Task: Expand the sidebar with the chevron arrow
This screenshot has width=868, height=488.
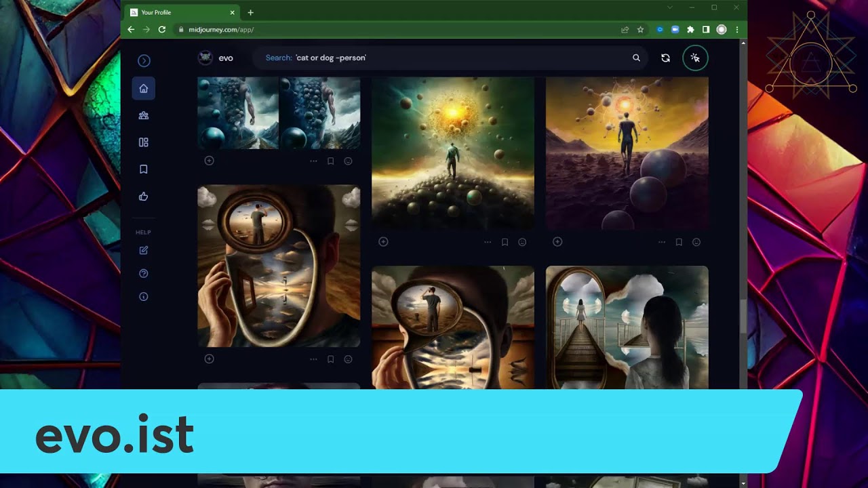Action: pos(144,61)
